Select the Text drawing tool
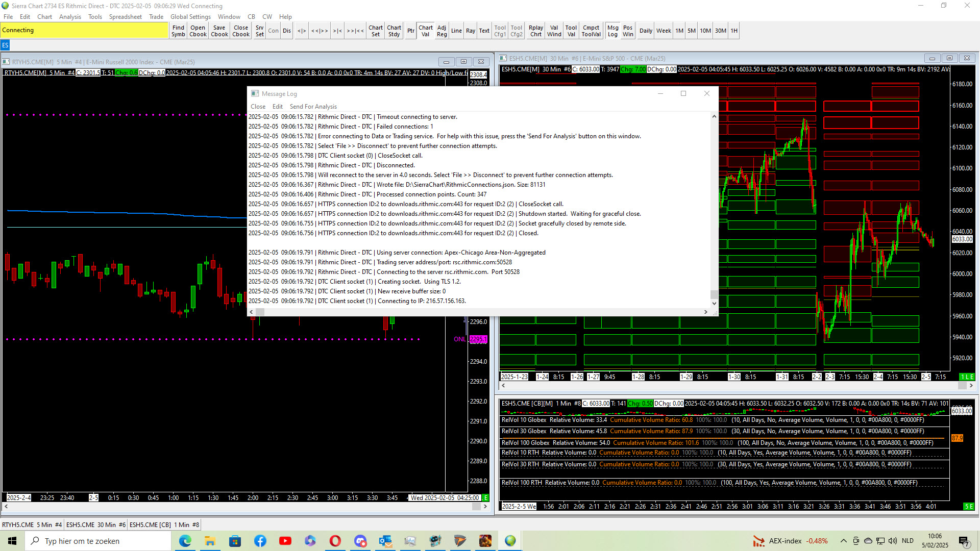This screenshot has height=551, width=980. 484,31
